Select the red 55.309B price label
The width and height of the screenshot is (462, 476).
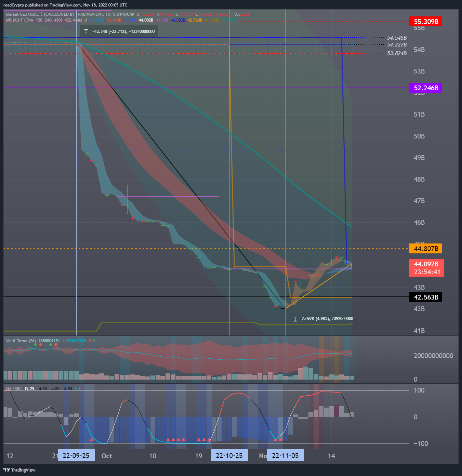(426, 22)
